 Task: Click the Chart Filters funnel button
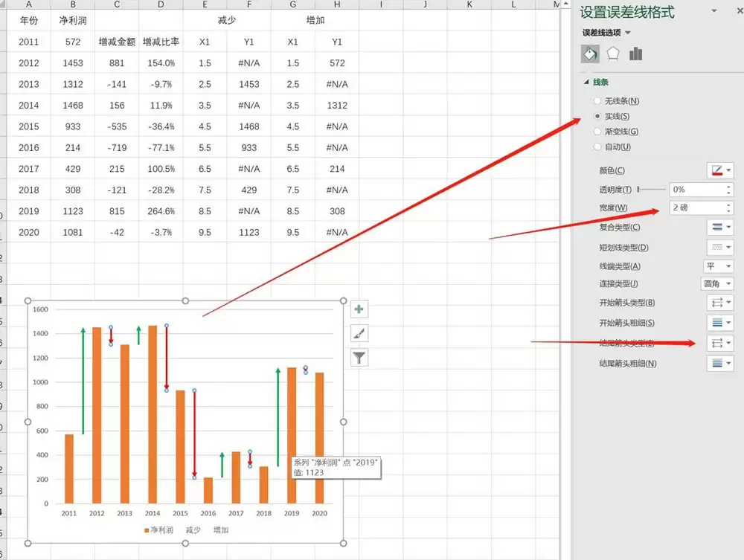pos(359,358)
